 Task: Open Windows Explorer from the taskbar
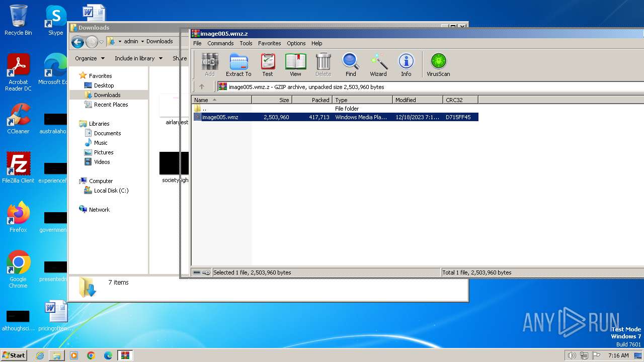click(57, 355)
